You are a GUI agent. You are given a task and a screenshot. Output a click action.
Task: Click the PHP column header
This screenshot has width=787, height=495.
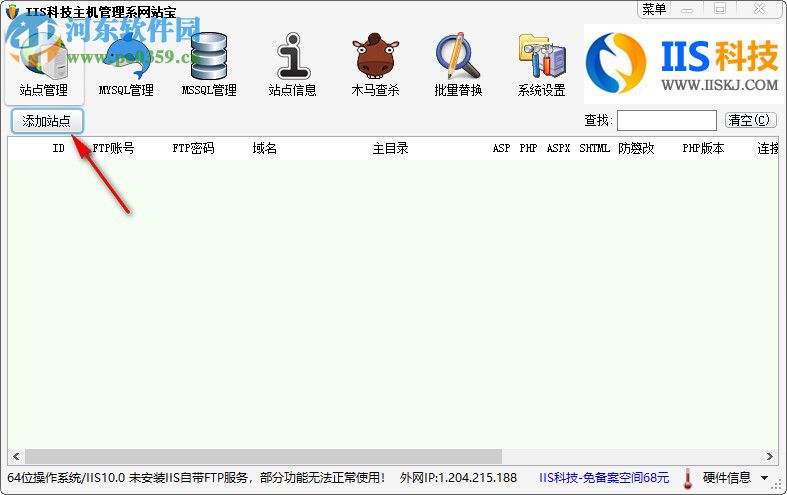(x=529, y=148)
